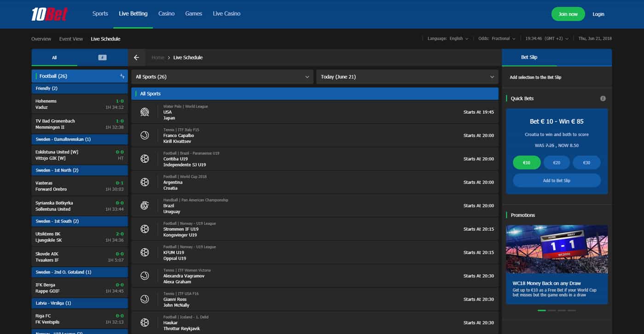The width and height of the screenshot is (644, 334).
Task: Click the tennis icon for Franco Capalbo match
Action: tap(145, 135)
